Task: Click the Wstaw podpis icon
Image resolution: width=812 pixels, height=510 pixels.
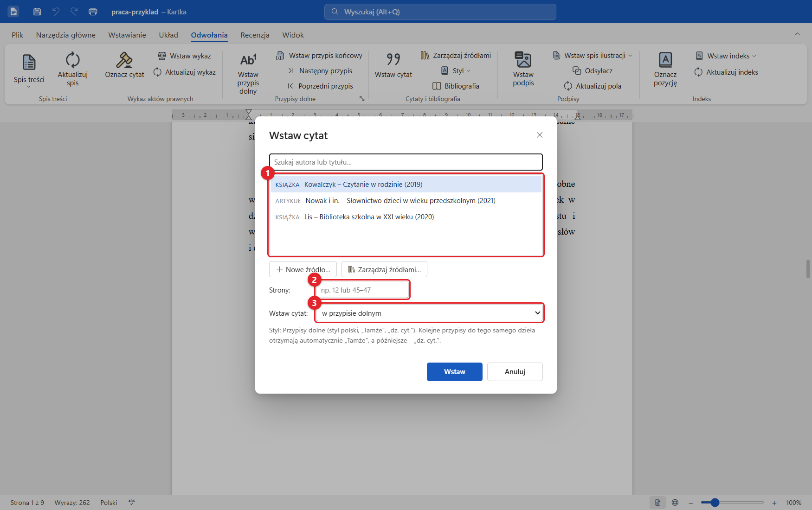Action: [523, 60]
